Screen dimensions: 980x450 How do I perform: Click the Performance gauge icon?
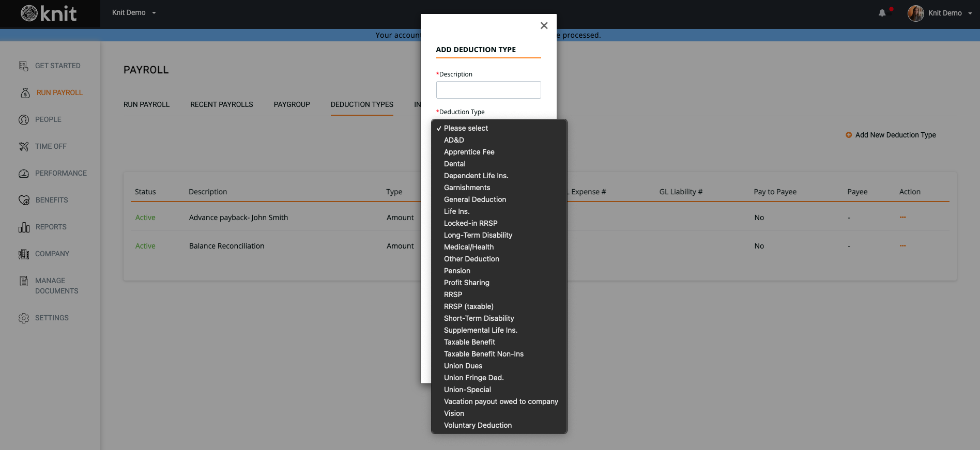24,173
